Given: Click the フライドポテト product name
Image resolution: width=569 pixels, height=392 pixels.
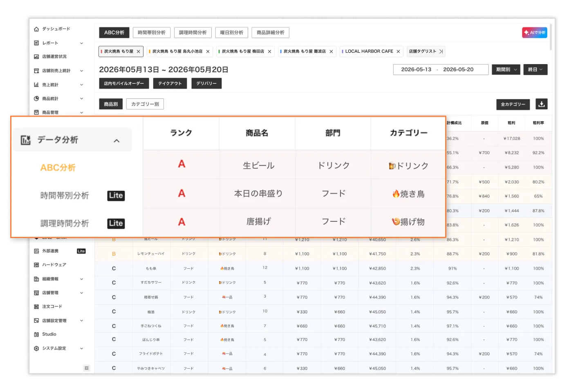Looking at the screenshot, I should (151, 354).
